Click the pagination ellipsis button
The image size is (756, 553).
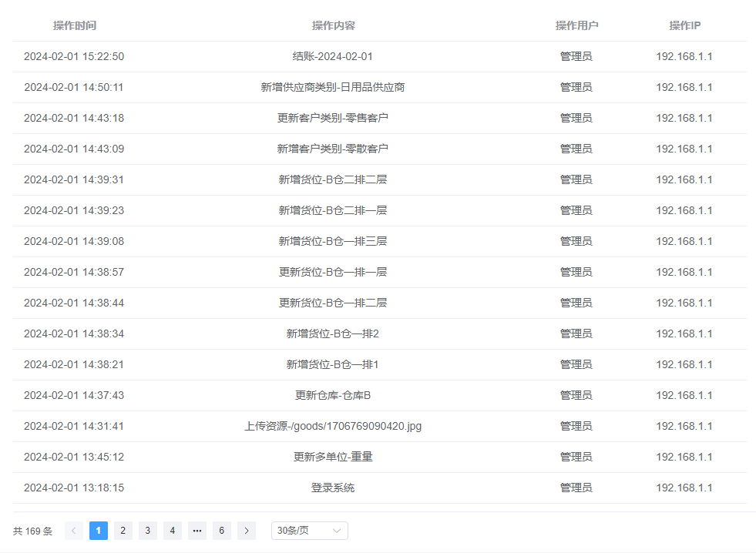point(197,531)
